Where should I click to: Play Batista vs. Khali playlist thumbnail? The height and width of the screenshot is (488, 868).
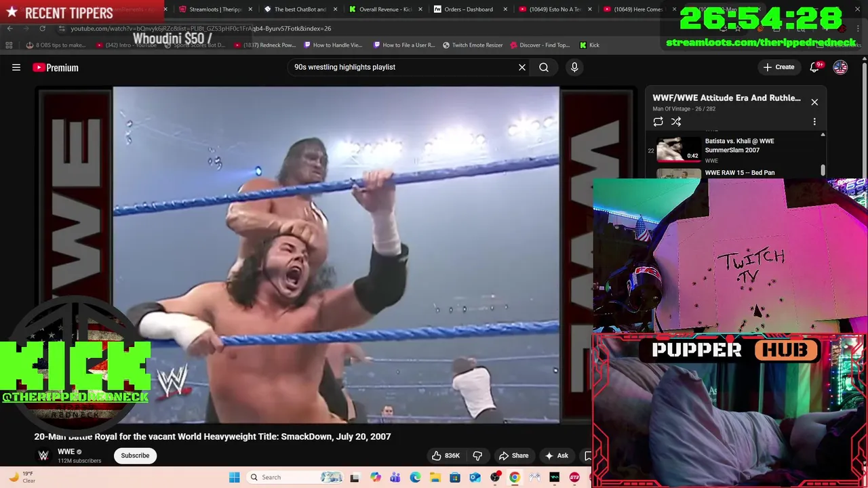click(x=679, y=149)
